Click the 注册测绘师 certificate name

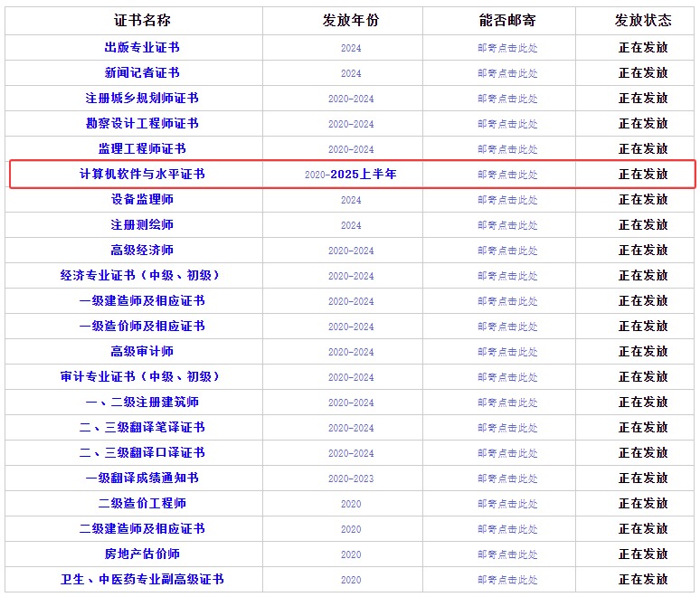point(142,224)
